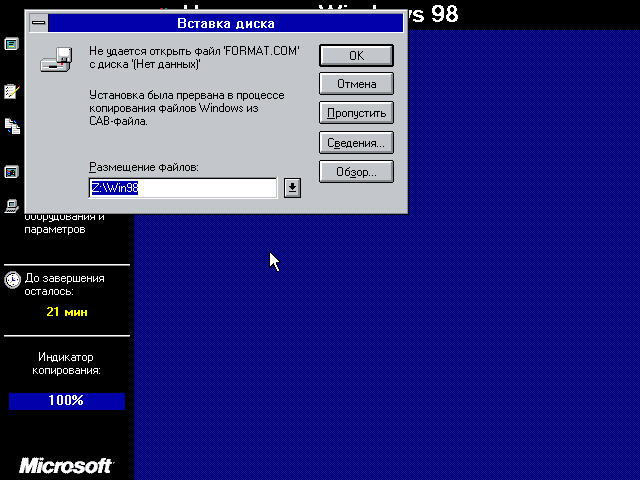Screen dimensions: 640x480
Task: Click the Пропустить (Skip) button
Action: click(x=356, y=113)
